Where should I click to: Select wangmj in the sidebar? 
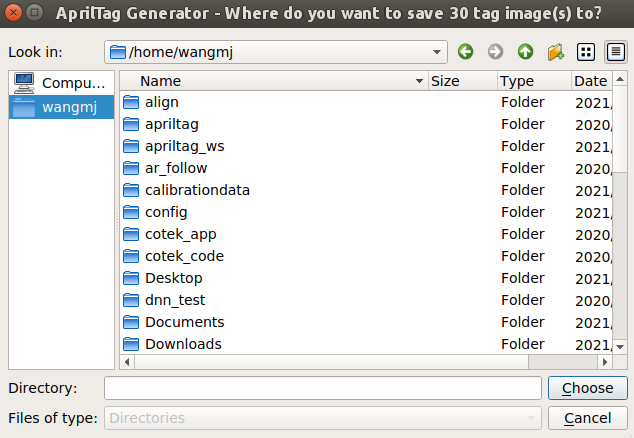click(61, 107)
